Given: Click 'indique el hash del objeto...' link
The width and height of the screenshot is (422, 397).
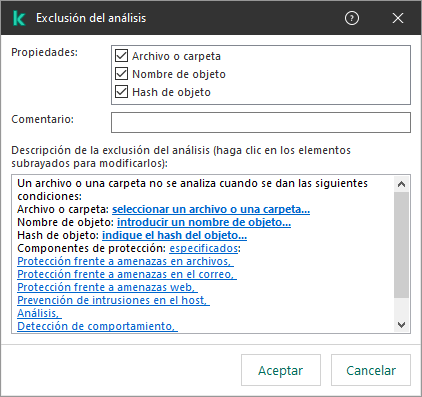Looking at the screenshot, I should click(x=174, y=235).
